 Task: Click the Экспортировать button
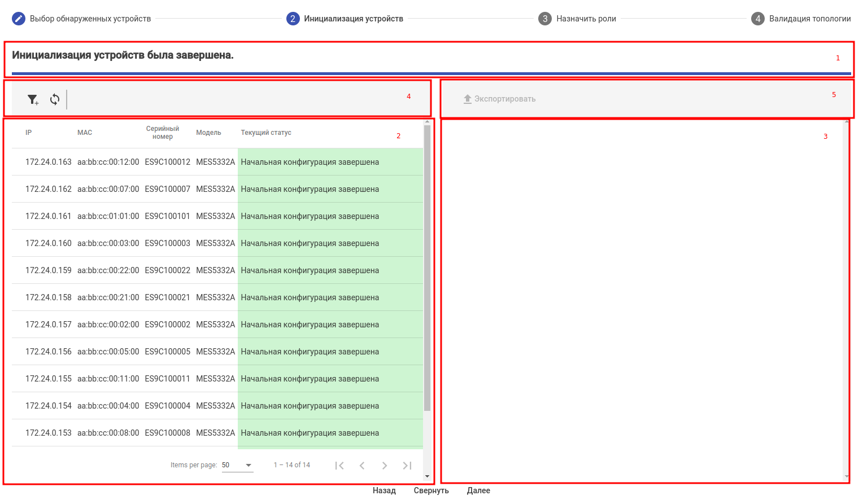click(499, 99)
